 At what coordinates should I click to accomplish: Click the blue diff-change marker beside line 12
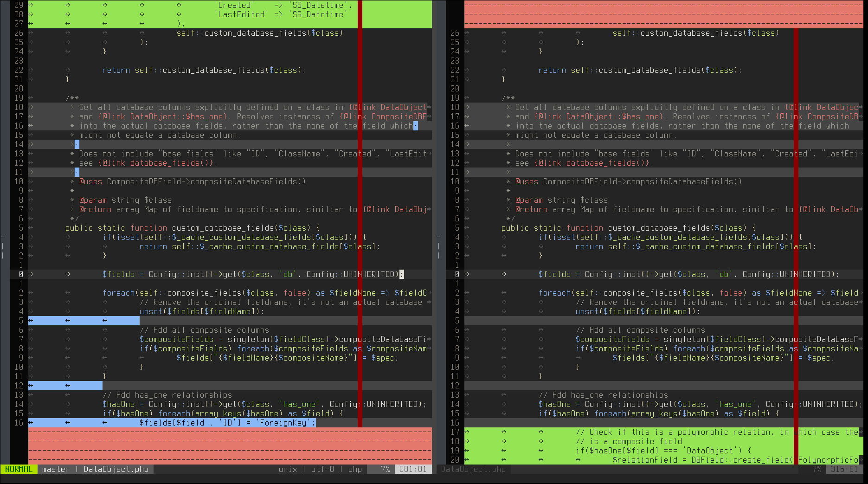(65, 385)
